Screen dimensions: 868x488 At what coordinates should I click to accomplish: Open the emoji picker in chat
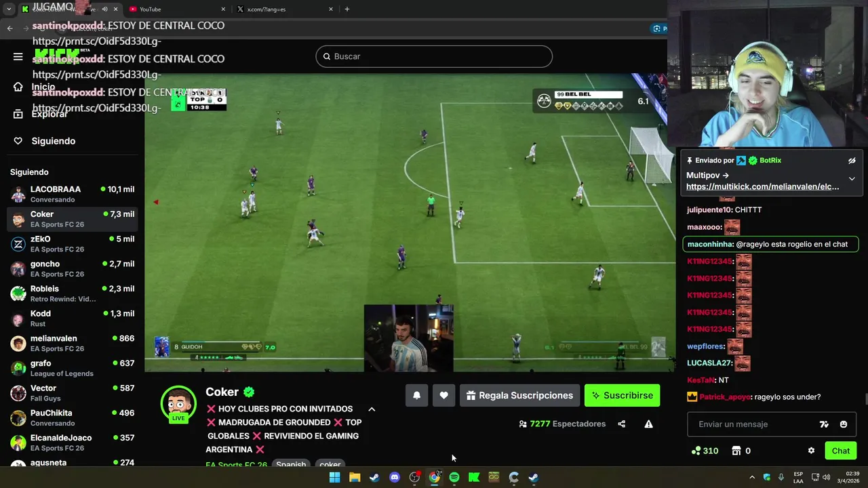pyautogui.click(x=844, y=424)
